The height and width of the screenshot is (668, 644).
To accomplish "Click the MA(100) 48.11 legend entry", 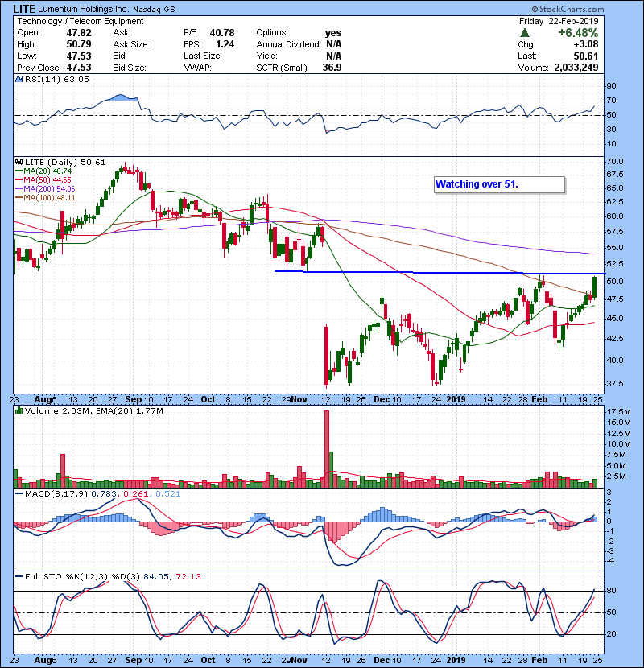I will point(45,198).
